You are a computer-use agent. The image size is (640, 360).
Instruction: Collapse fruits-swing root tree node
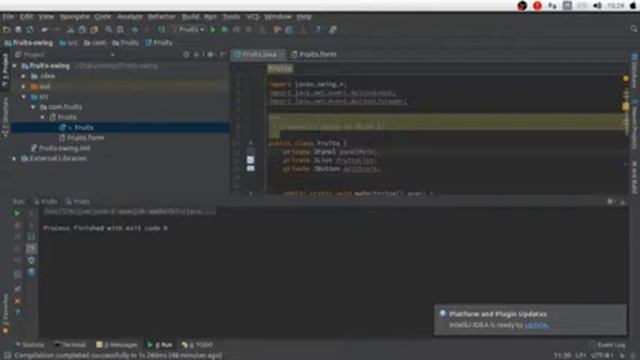pyautogui.click(x=15, y=66)
